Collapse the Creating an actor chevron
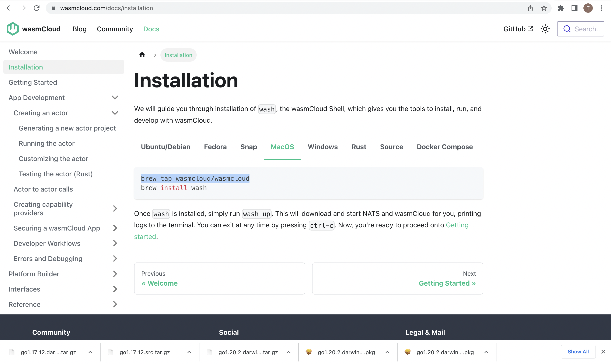Image resolution: width=611 pixels, height=364 pixels. click(x=115, y=113)
